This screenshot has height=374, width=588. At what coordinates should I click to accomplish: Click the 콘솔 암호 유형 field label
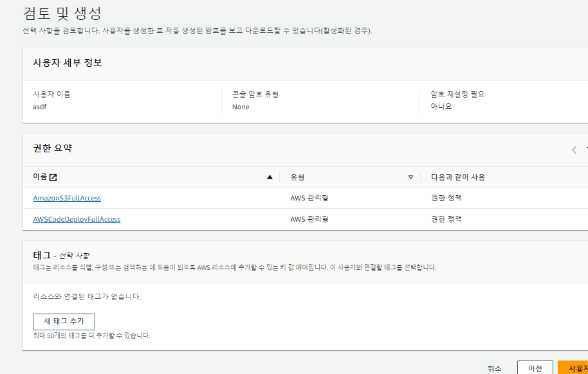(255, 94)
